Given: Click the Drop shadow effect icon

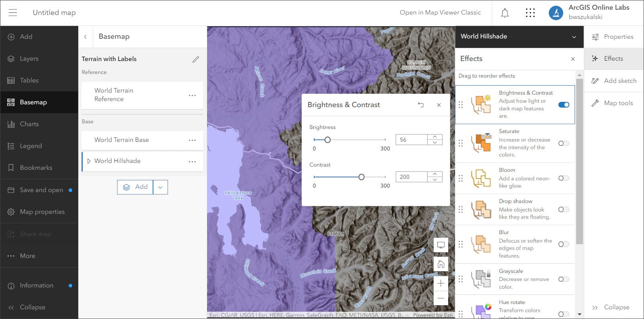Looking at the screenshot, I should [x=481, y=209].
